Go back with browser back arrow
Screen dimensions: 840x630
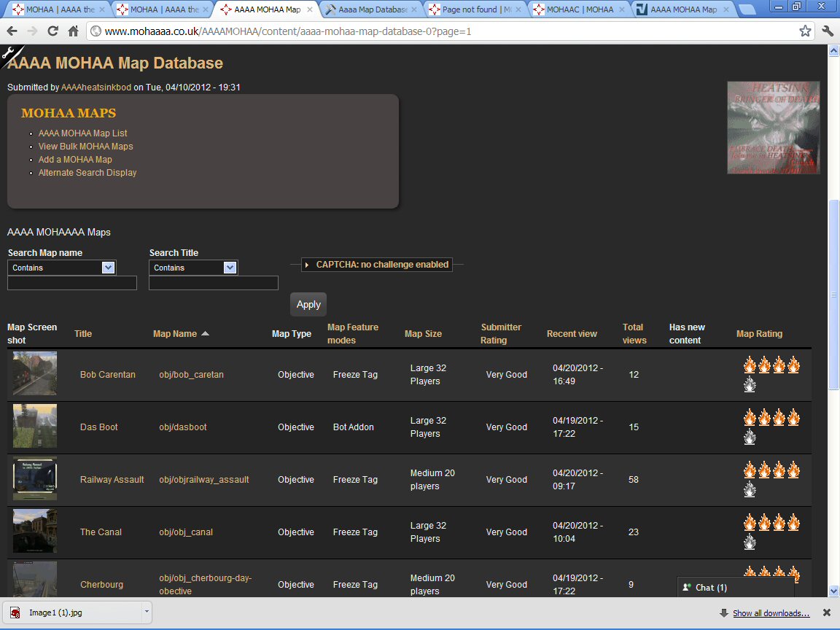coord(12,31)
